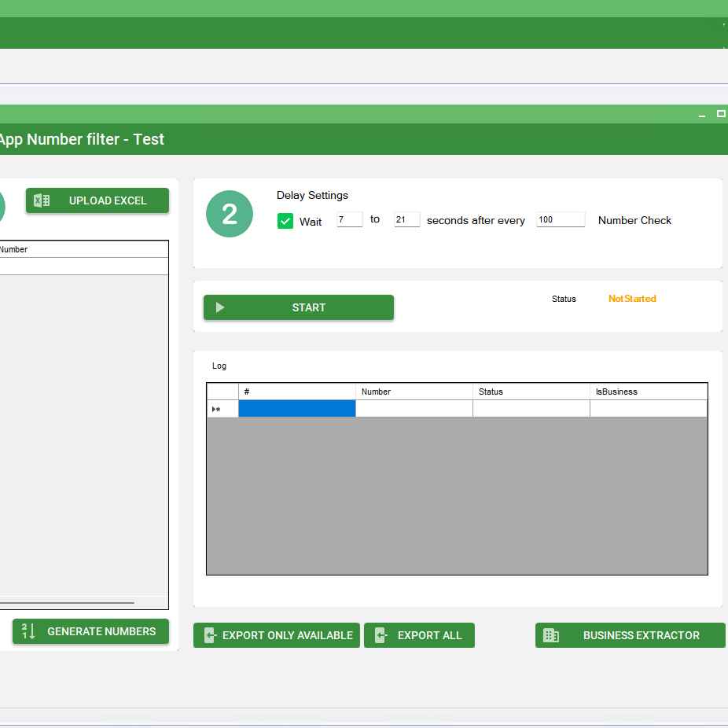Select the Status column header in log

[530, 391]
